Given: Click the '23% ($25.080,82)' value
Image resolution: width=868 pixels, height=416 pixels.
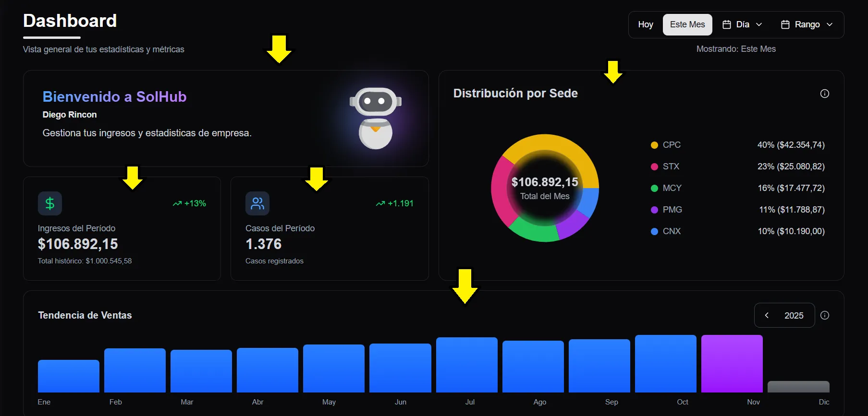Looking at the screenshot, I should click(x=791, y=166).
